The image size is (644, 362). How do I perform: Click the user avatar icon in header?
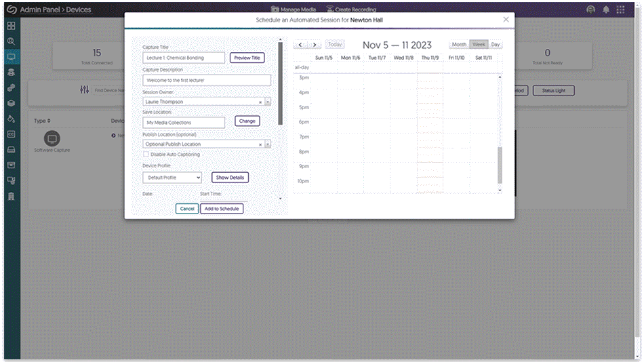click(590, 9)
